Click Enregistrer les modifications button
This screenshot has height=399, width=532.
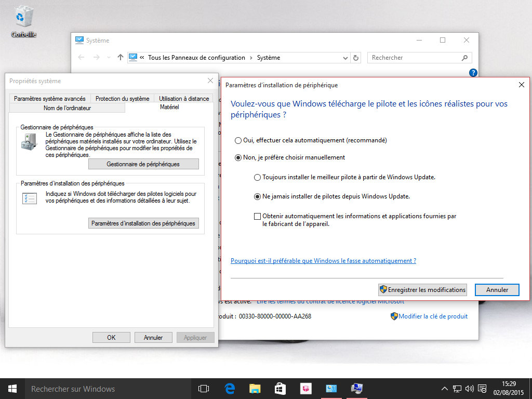pos(422,290)
